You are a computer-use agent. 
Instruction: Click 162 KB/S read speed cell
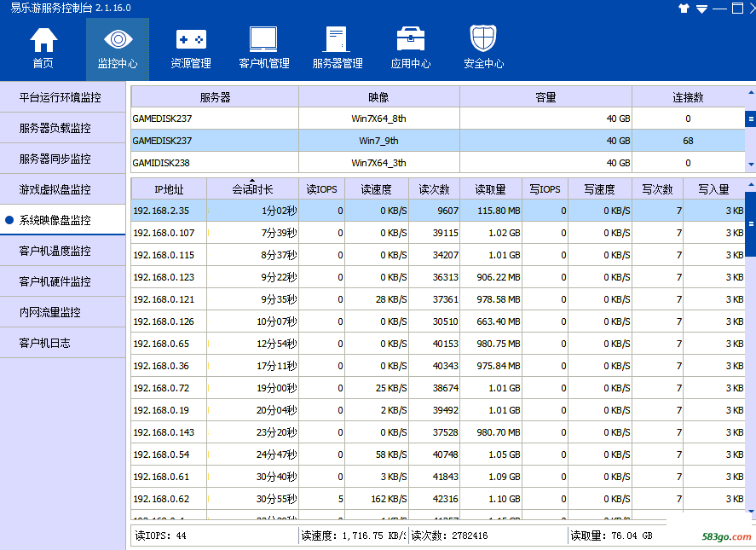[377, 500]
